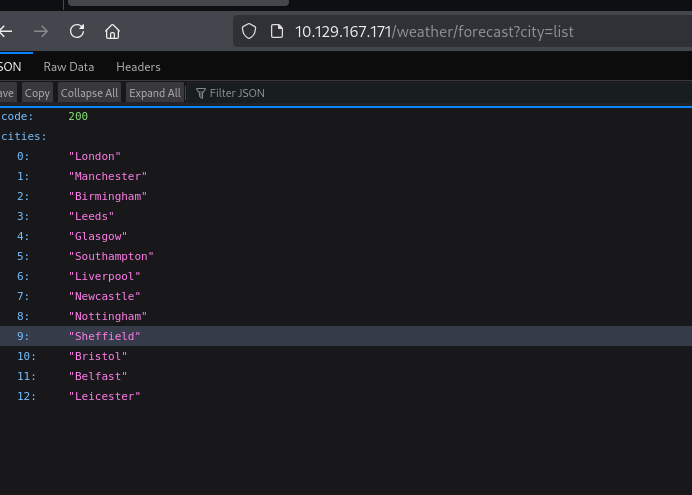Image resolution: width=692 pixels, height=495 pixels.
Task: Select the "Nottingham" entry
Action: click(x=108, y=316)
